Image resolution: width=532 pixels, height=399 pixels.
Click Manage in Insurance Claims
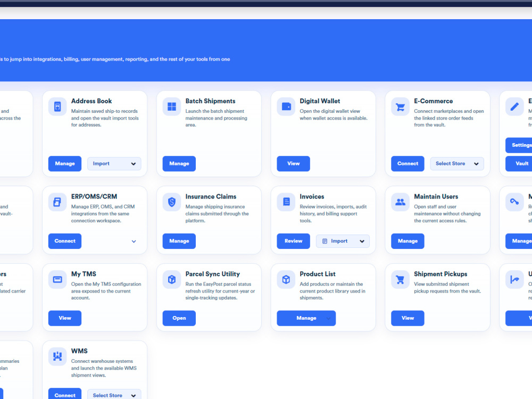click(179, 241)
